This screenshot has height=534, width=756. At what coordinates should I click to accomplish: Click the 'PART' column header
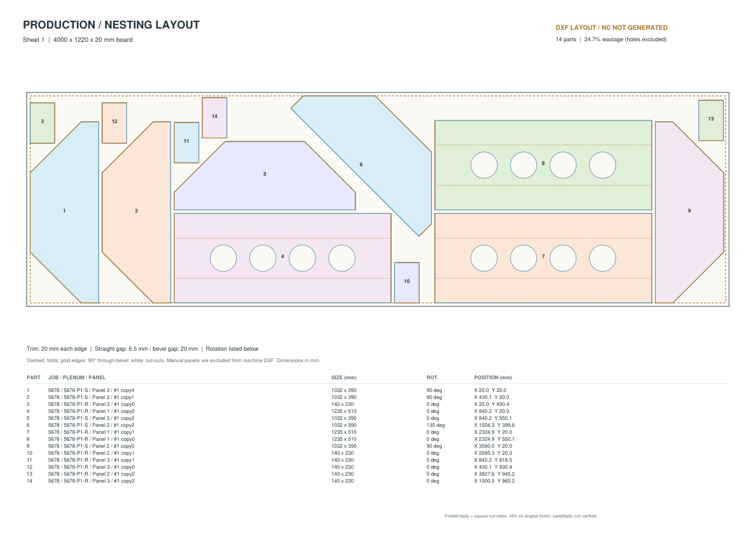point(34,377)
